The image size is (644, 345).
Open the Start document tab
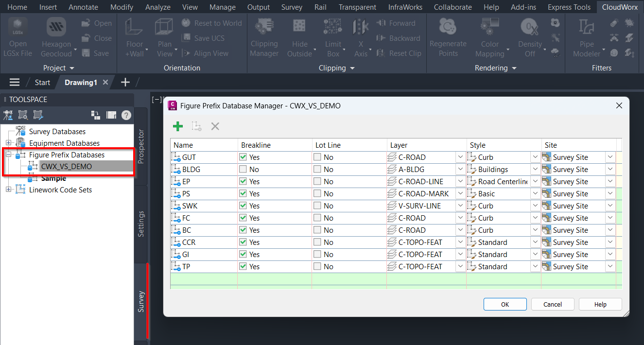click(42, 82)
